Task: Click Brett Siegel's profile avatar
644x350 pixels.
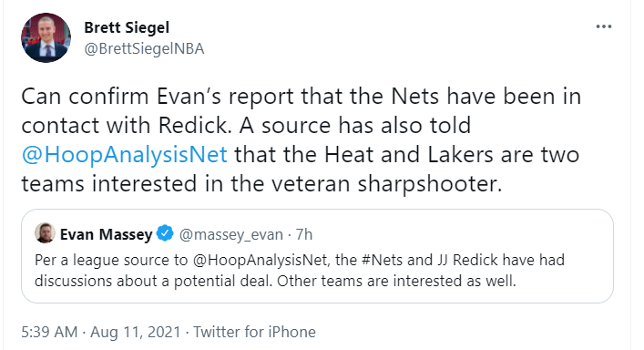Action: [x=46, y=37]
